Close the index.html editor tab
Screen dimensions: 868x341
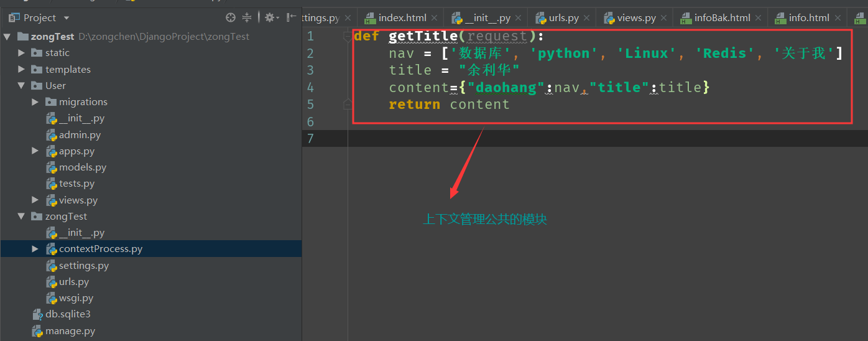434,18
